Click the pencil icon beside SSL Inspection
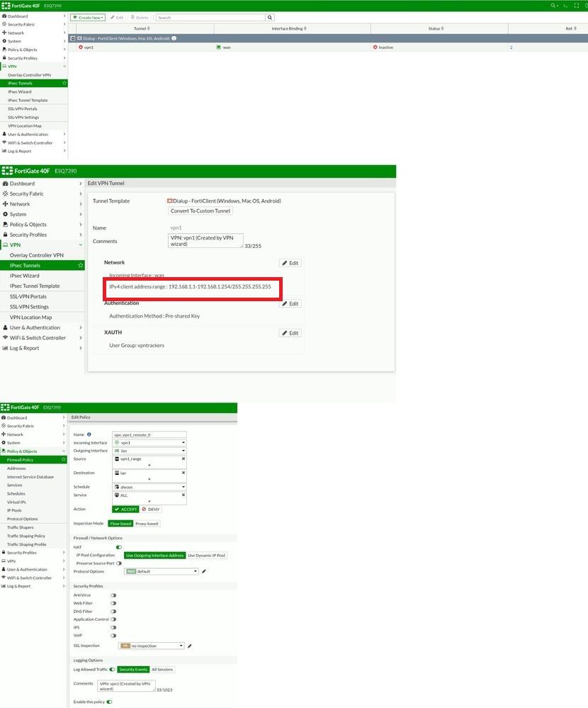Image resolution: width=588 pixels, height=708 pixels. (190, 646)
